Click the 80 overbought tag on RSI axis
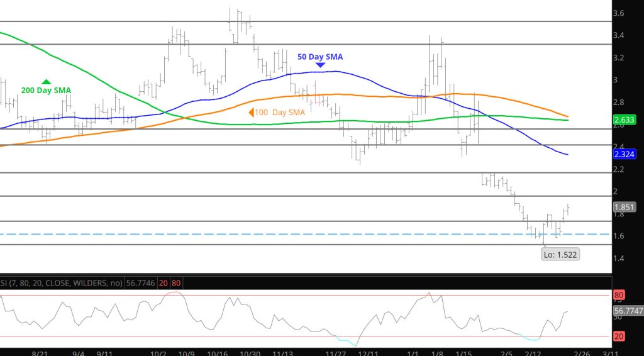This screenshot has height=356, width=644. [619, 294]
